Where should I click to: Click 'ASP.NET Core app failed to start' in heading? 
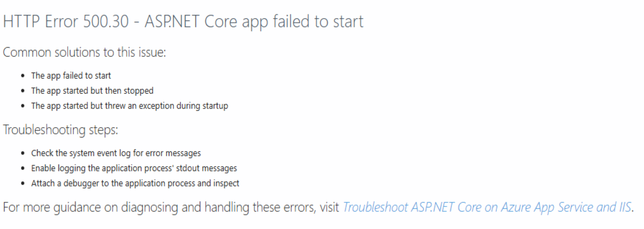[x=254, y=21]
